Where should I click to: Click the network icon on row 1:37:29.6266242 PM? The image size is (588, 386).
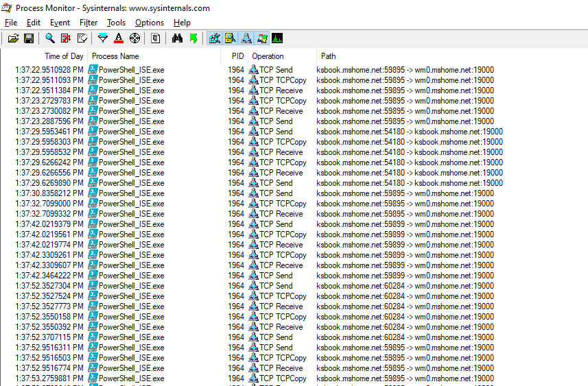coord(254,162)
